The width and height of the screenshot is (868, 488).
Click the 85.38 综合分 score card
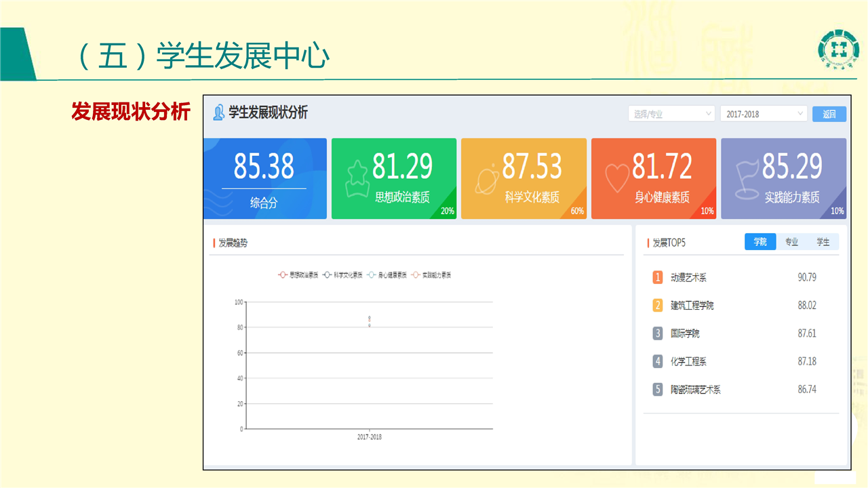tap(264, 179)
